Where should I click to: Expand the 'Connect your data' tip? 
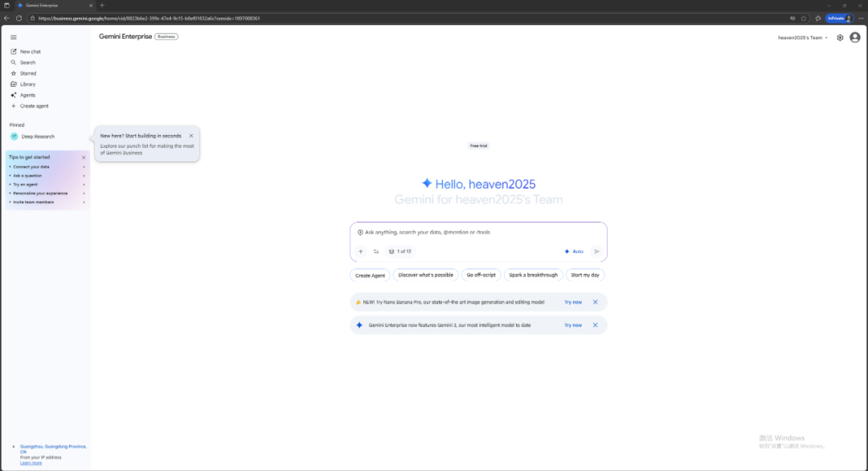(x=46, y=166)
